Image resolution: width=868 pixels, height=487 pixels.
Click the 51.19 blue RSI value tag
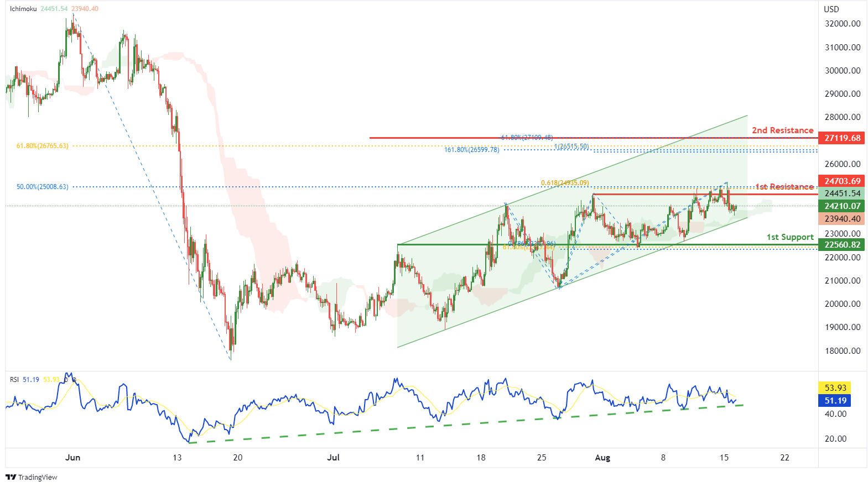[835, 401]
